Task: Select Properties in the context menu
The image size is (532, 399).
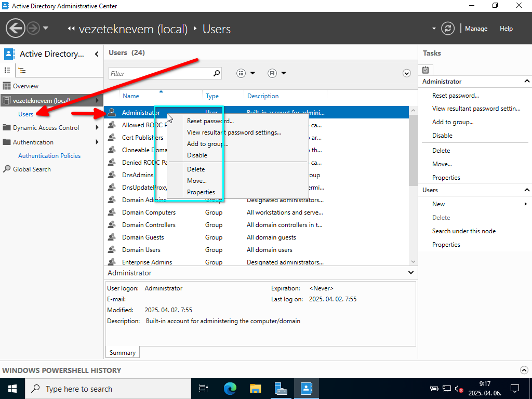Action: tap(201, 192)
